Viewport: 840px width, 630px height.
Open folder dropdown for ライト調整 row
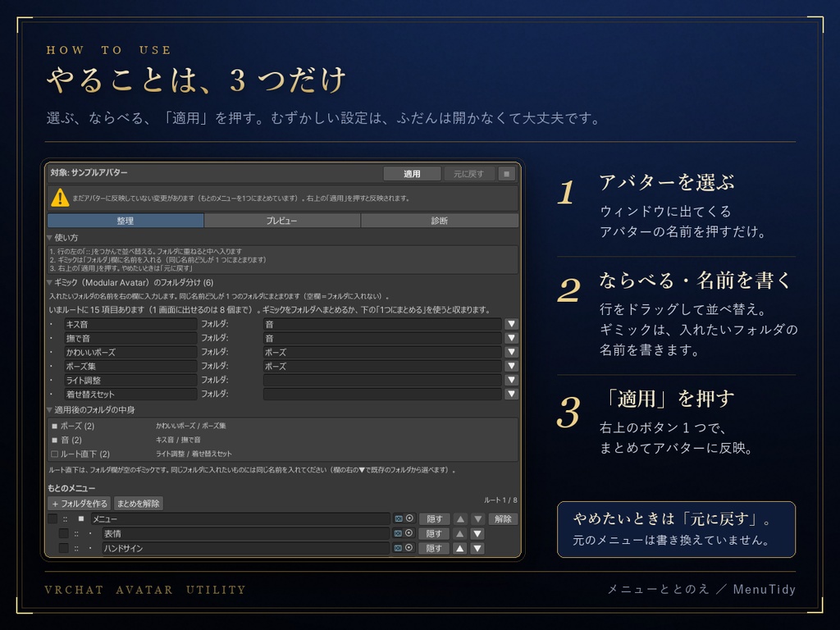pos(512,380)
